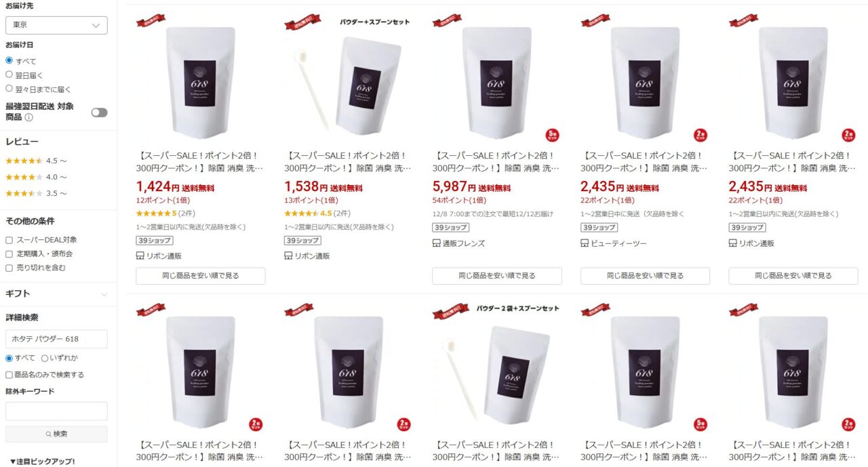Select the 翌日届く radio option
Viewport: 868px width, 467px height.
click(9, 75)
